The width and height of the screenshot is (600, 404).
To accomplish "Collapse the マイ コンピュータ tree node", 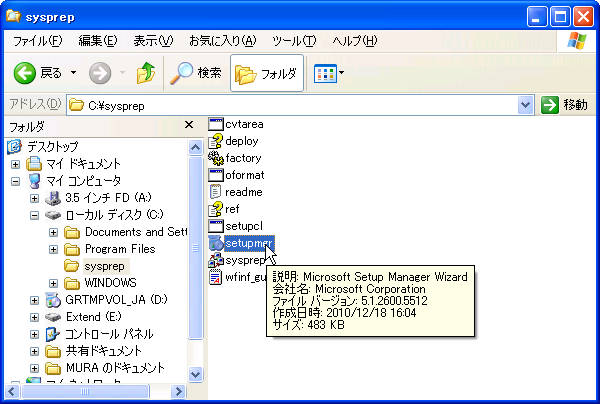I will (15, 181).
